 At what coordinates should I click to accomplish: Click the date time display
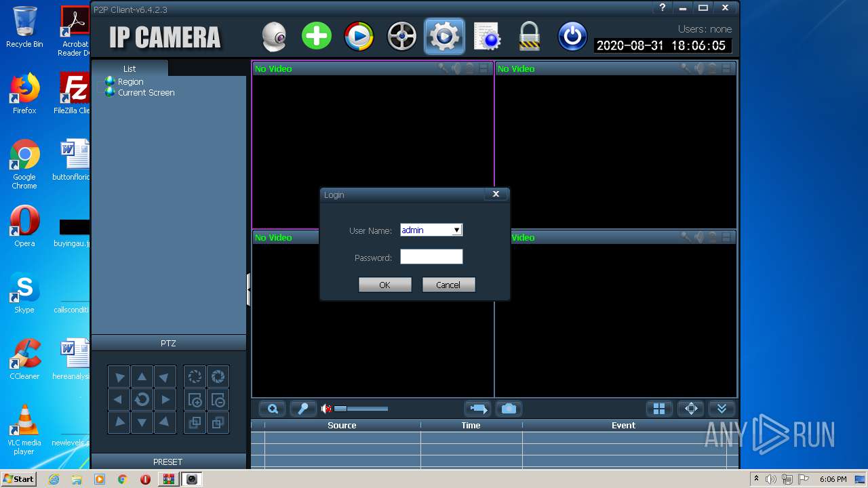(661, 46)
